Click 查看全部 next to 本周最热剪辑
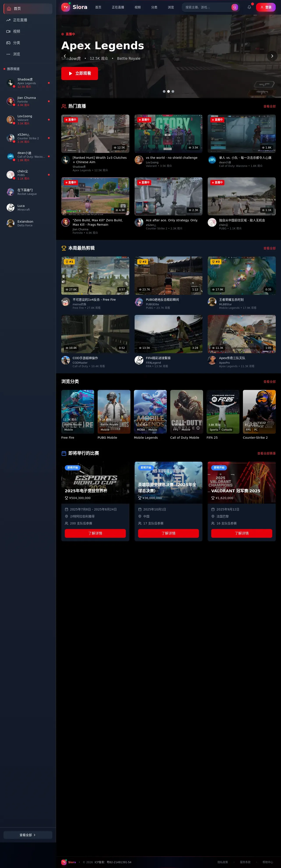Viewport: 281px width, 868px height. 270,248
